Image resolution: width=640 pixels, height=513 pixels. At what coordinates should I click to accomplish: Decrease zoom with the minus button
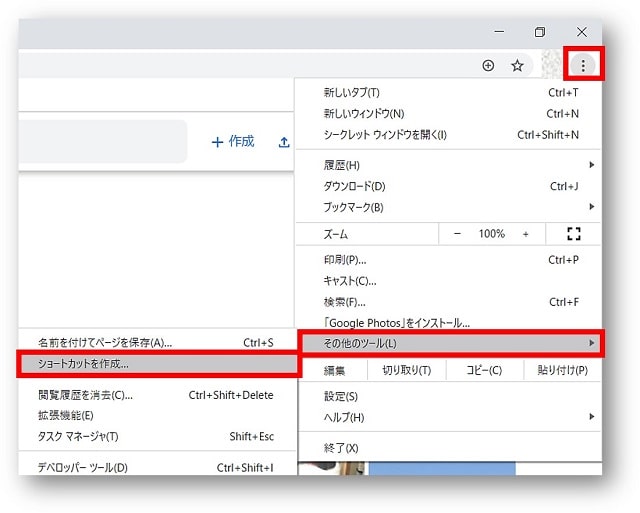[457, 234]
